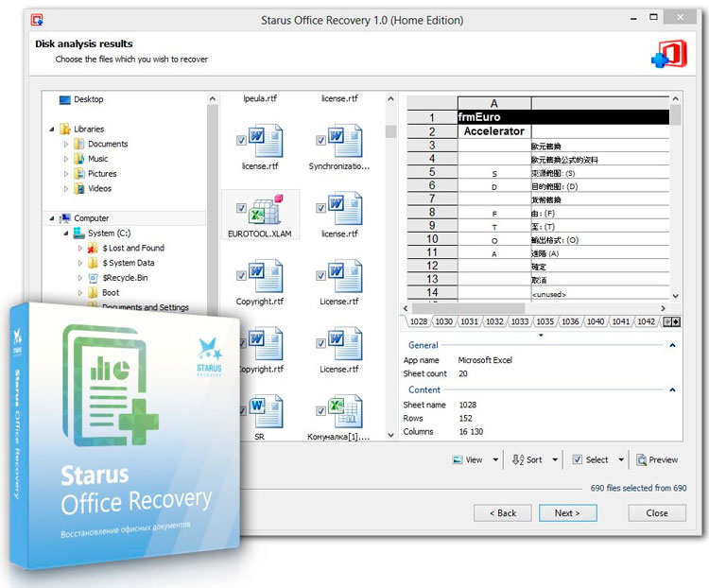Image resolution: width=709 pixels, height=588 pixels.
Task: Switch to sheet tab 1042
Action: point(647,321)
